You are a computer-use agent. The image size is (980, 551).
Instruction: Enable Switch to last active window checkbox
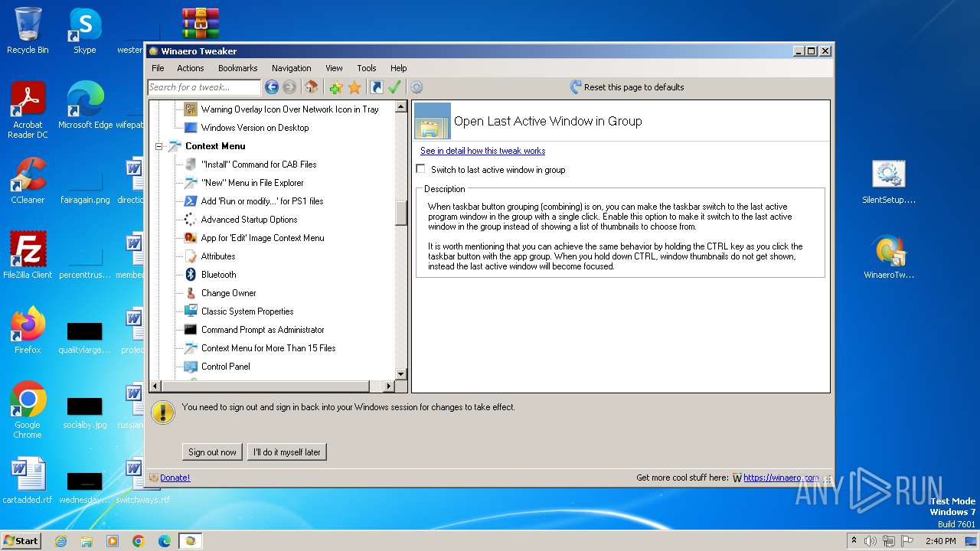click(x=420, y=169)
